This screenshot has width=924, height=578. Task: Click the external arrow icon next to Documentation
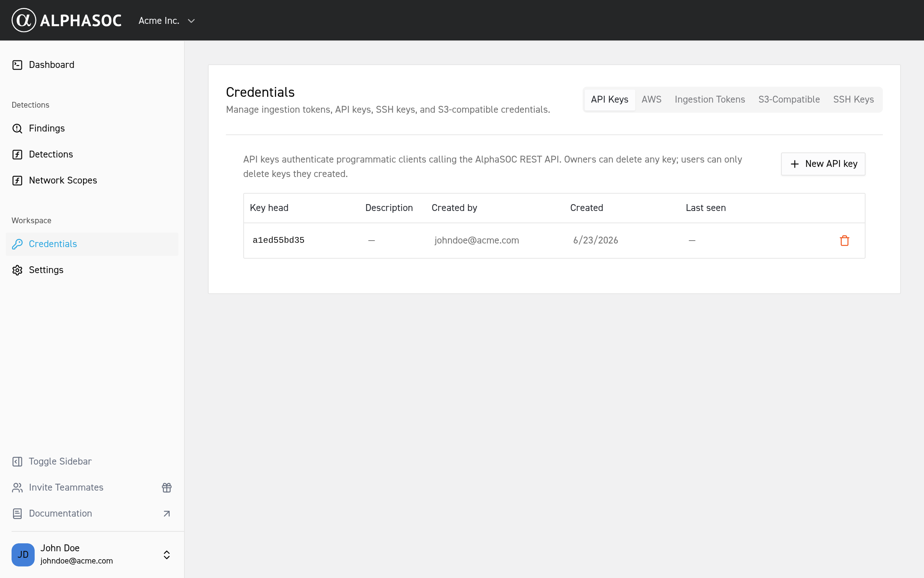tap(167, 513)
